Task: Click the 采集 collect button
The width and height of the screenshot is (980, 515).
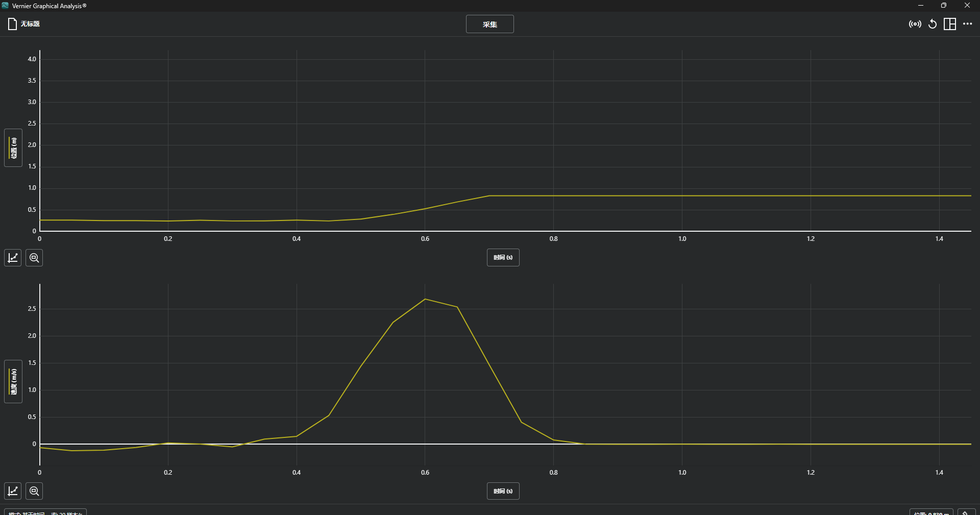Action: point(489,24)
